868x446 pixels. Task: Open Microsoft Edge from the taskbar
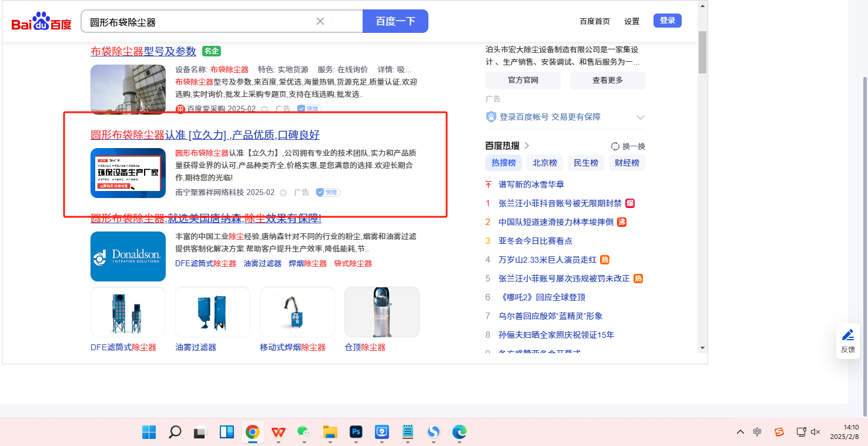click(459, 432)
